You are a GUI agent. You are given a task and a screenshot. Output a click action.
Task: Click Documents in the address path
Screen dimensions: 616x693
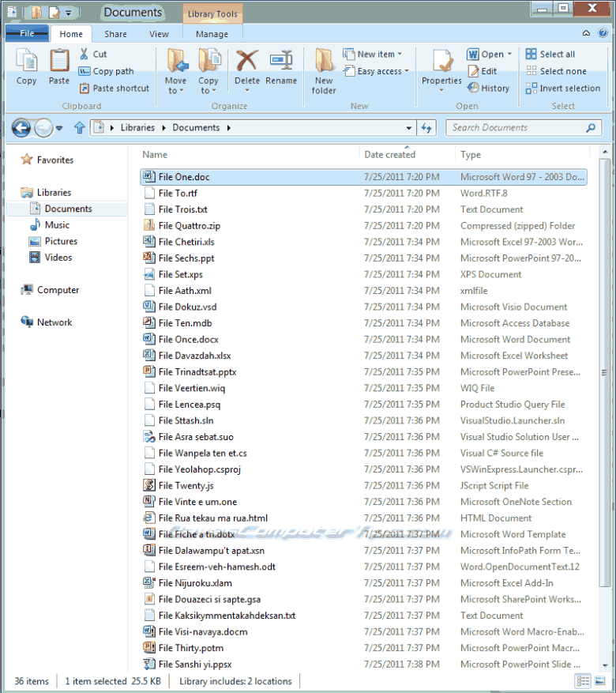[x=196, y=128]
